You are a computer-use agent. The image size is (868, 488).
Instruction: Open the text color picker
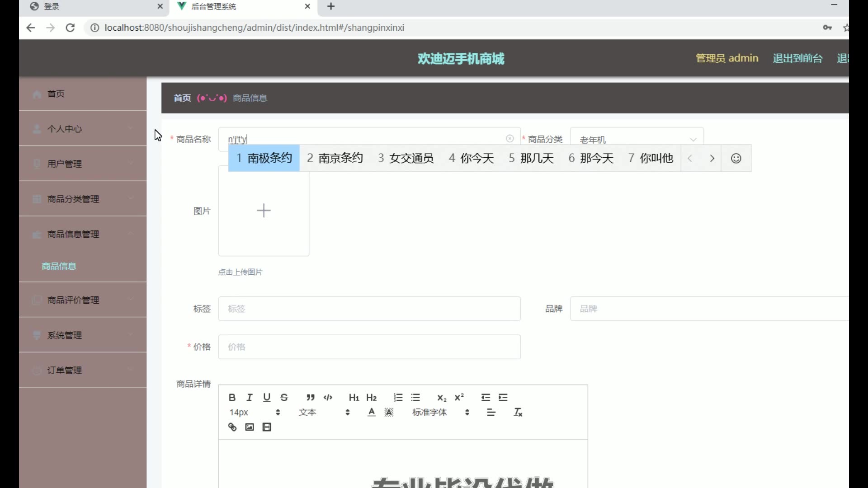click(x=372, y=412)
